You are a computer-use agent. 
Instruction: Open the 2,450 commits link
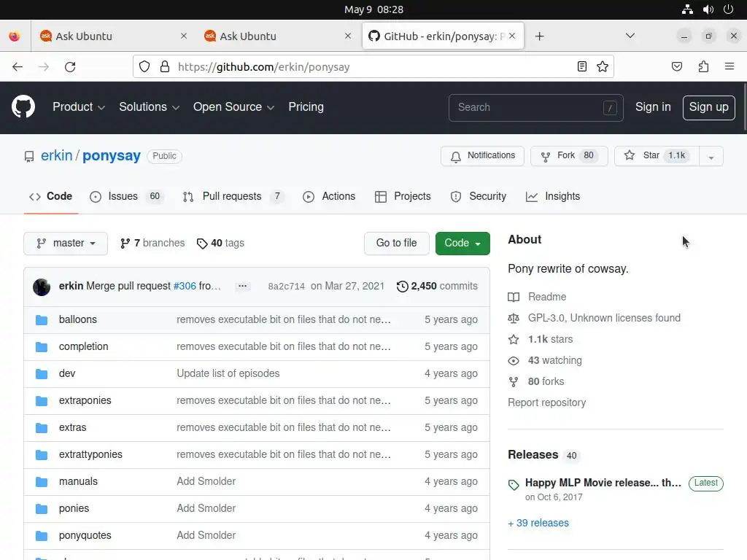click(437, 286)
